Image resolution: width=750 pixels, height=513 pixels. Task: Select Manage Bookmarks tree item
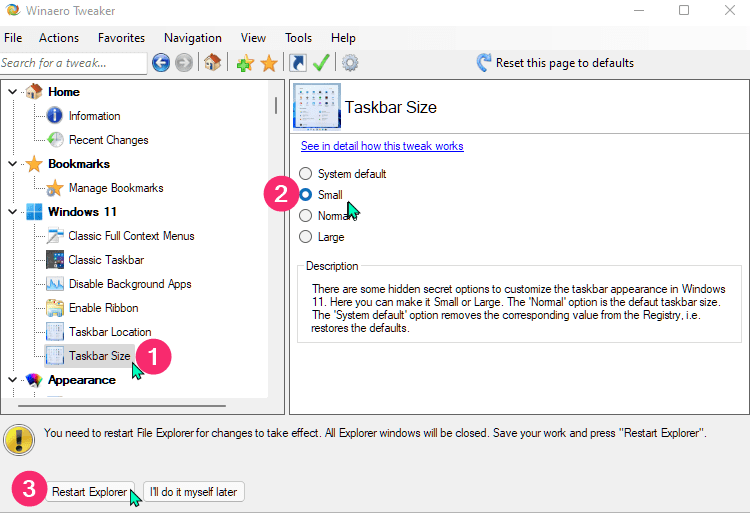(116, 187)
